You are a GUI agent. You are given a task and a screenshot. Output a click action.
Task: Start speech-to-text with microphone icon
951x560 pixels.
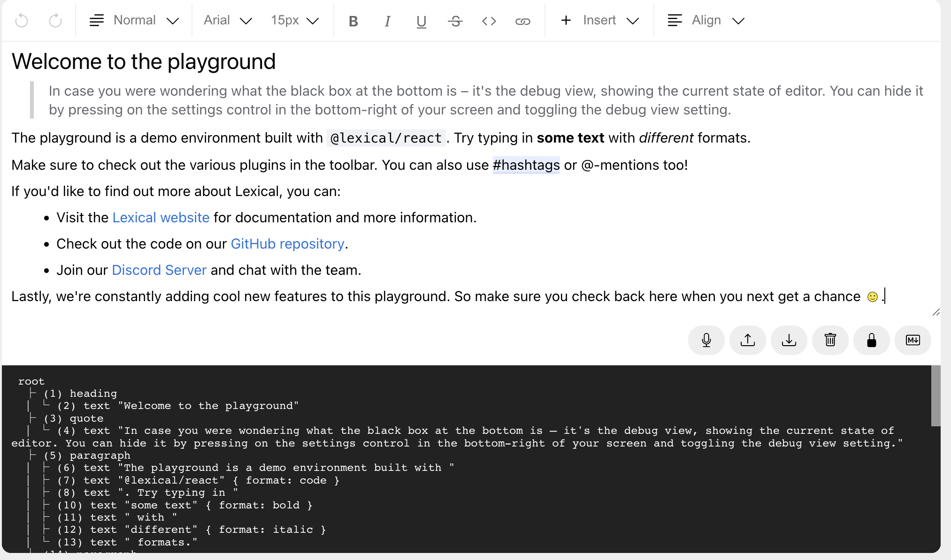pos(706,340)
